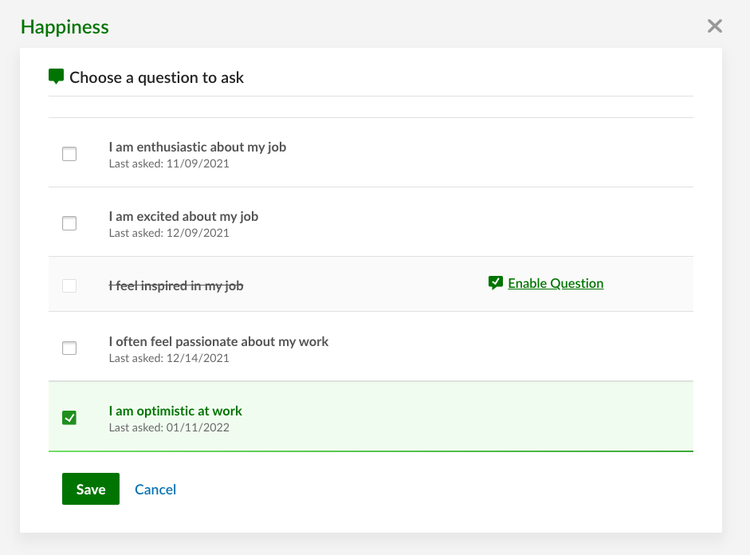Image resolution: width=750 pixels, height=555 pixels.
Task: Check 'I am enthusiastic about my job' checkbox
Action: click(x=69, y=154)
